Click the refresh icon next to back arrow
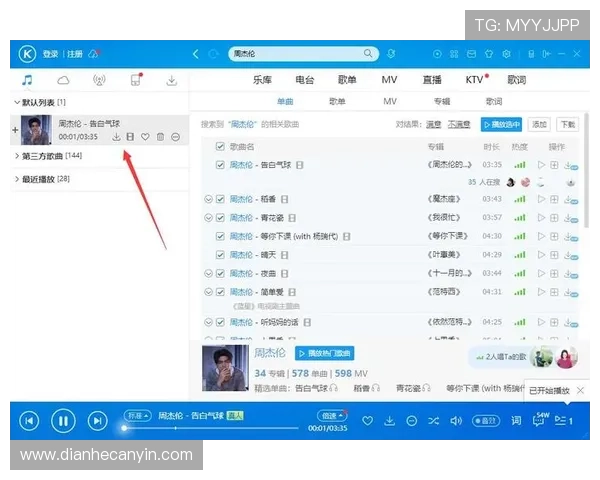This screenshot has height=480, width=600. point(213,54)
